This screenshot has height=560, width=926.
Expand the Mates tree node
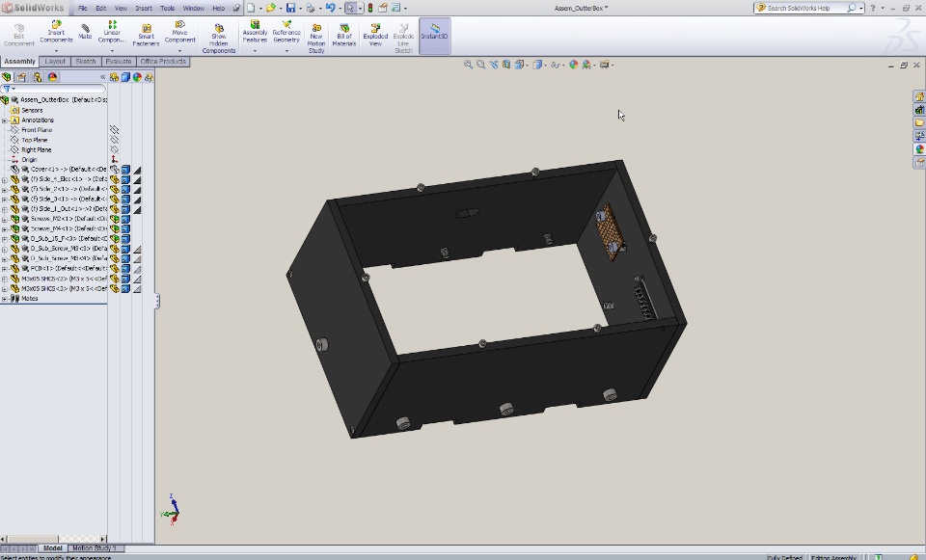5,299
